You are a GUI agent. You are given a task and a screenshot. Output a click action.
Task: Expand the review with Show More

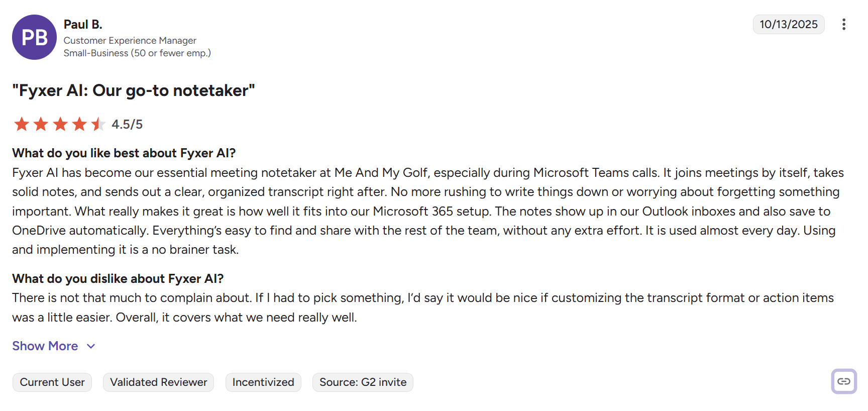tap(45, 346)
